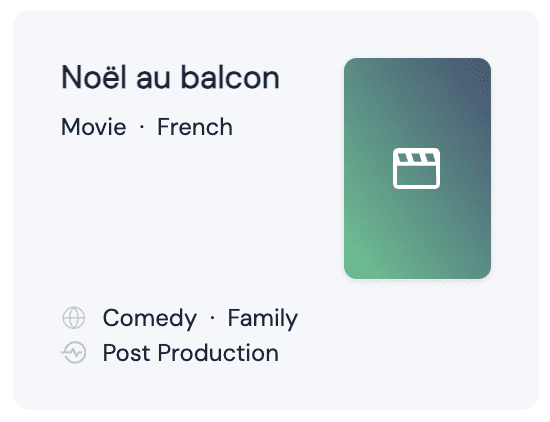Click the pulse status icon beside Post Production
Image resolution: width=550 pixels, height=422 pixels.
tap(74, 352)
